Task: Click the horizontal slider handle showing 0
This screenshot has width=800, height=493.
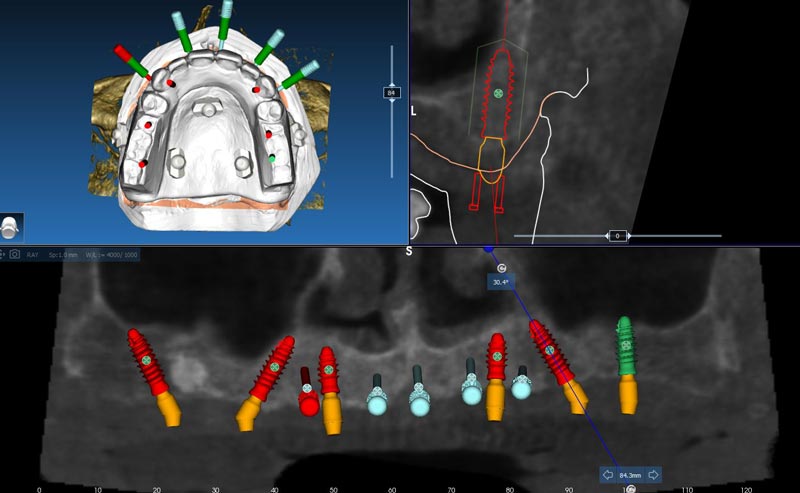Action: point(618,236)
